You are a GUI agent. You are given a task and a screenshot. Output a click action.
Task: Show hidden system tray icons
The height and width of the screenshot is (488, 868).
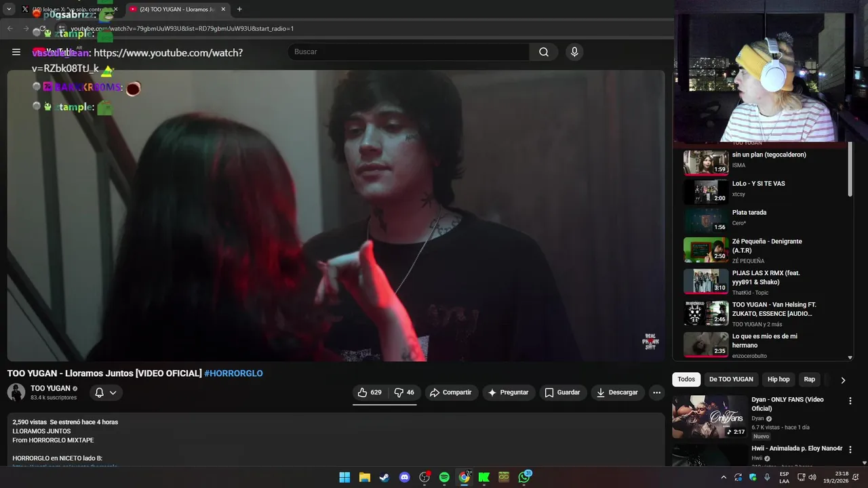724,477
